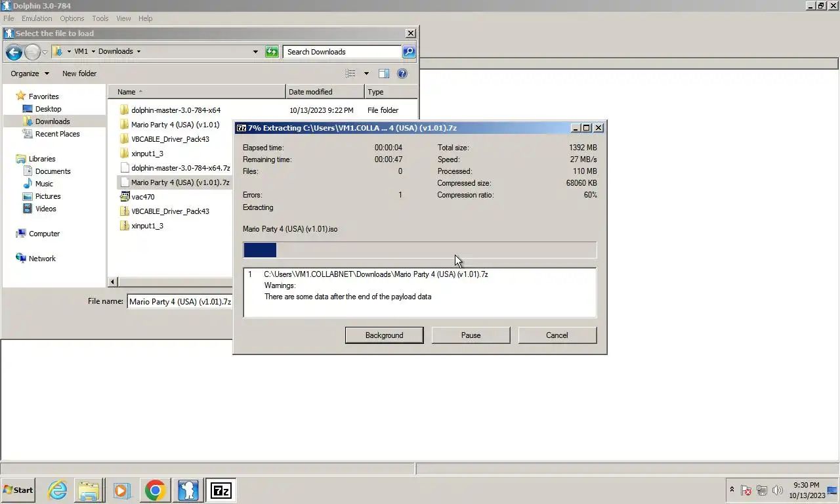Screen dimensions: 840x504
Task: Click the Start button
Action: click(18, 490)
